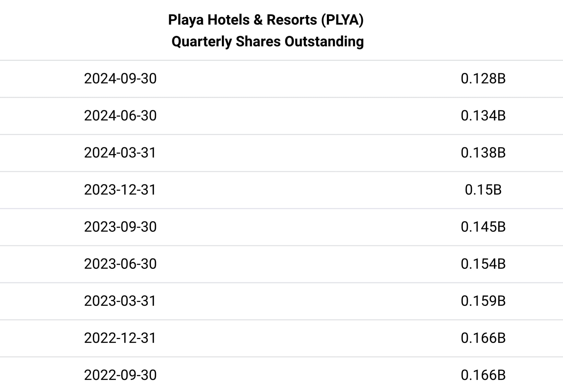Select the 2024-03-31 date cell

[120, 153]
